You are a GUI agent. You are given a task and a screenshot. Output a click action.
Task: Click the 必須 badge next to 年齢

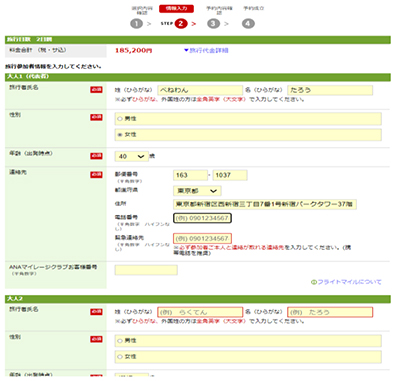click(x=96, y=156)
